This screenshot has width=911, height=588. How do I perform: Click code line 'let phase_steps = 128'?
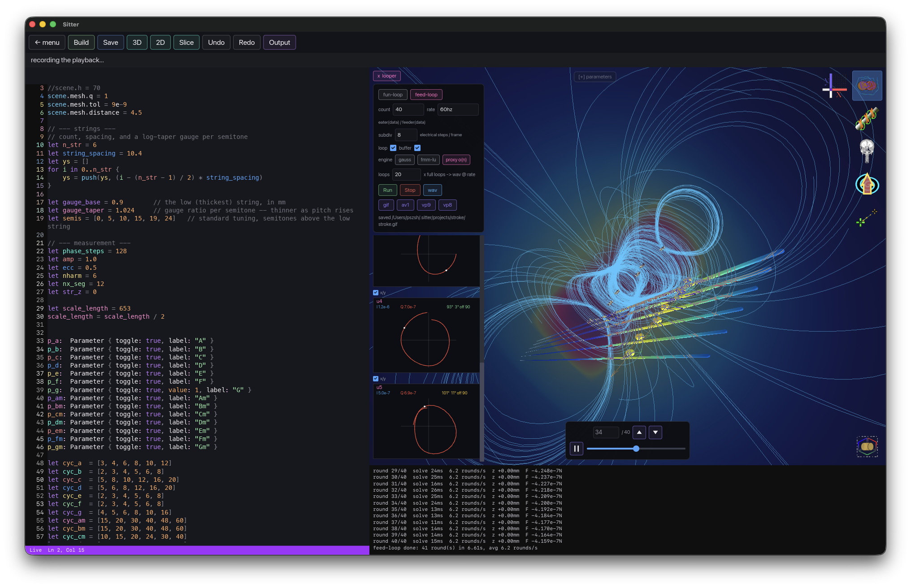coord(87,251)
